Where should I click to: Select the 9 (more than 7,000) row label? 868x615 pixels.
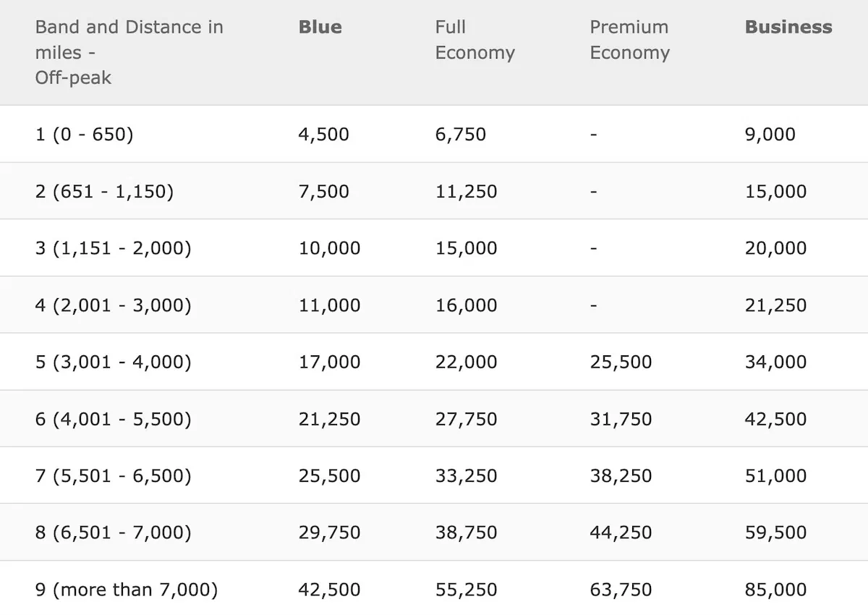(126, 590)
